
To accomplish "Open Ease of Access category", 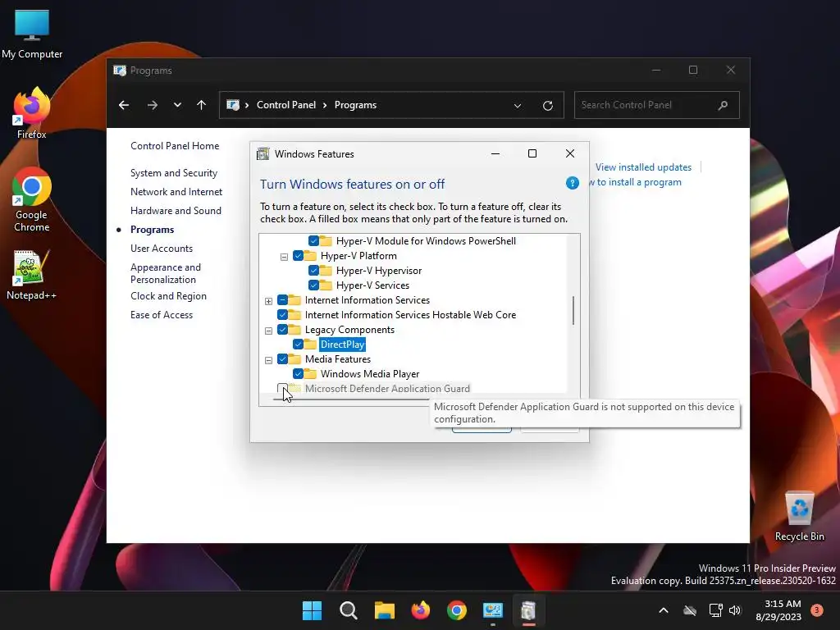I will pyautogui.click(x=162, y=315).
